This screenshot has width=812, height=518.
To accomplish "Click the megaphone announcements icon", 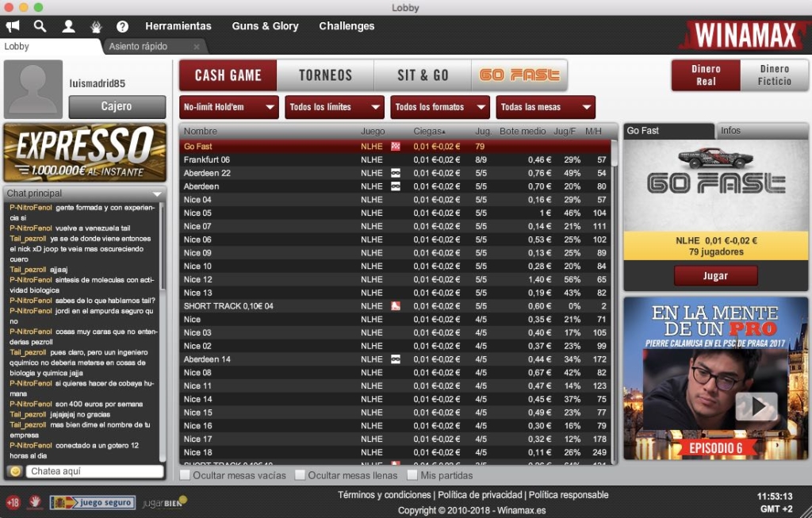I will pos(13,26).
